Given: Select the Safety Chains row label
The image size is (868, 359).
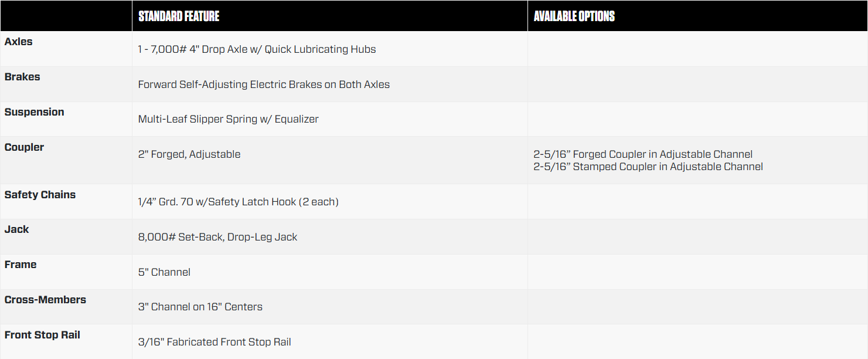Looking at the screenshot, I should point(40,195).
